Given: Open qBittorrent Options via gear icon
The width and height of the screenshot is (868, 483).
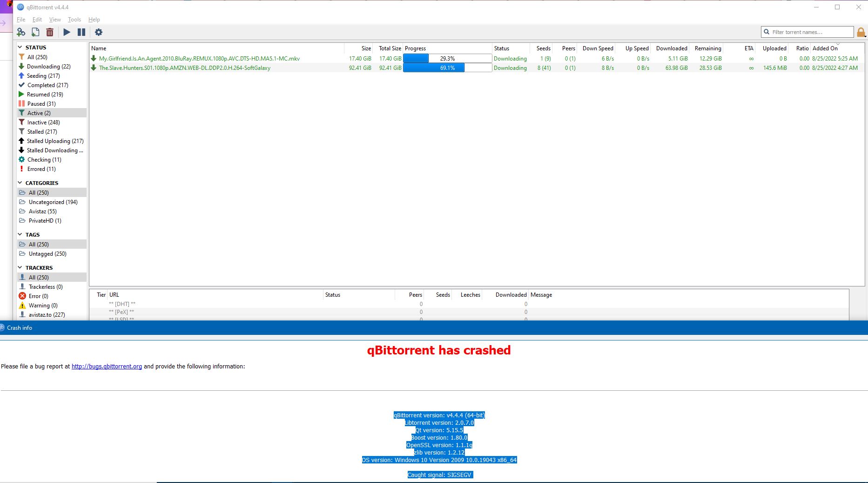Looking at the screenshot, I should pyautogui.click(x=99, y=32).
